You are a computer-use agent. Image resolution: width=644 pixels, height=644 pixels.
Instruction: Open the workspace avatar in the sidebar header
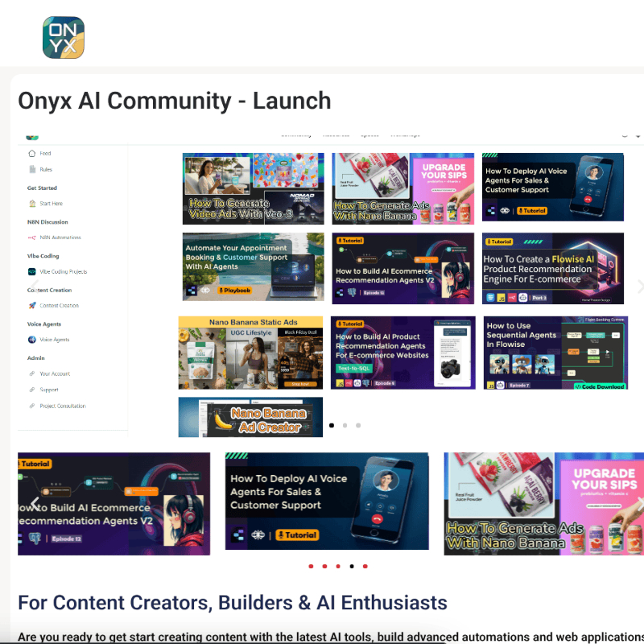point(32,138)
